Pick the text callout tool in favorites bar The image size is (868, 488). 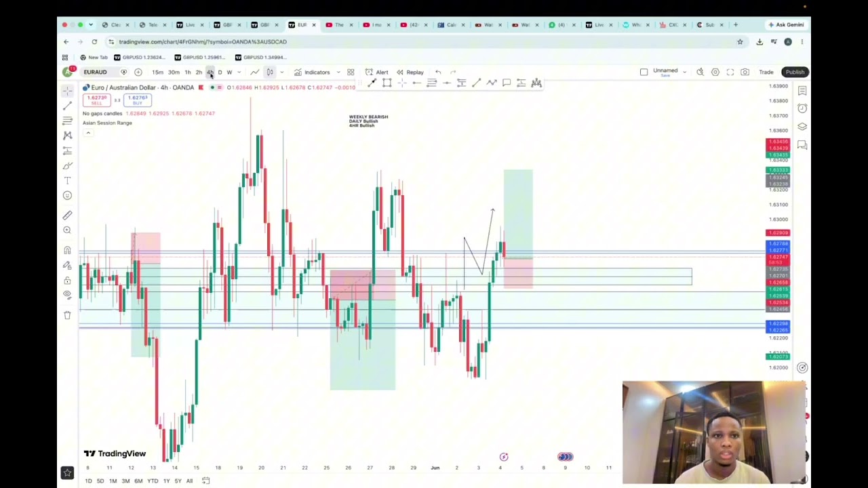pos(507,83)
